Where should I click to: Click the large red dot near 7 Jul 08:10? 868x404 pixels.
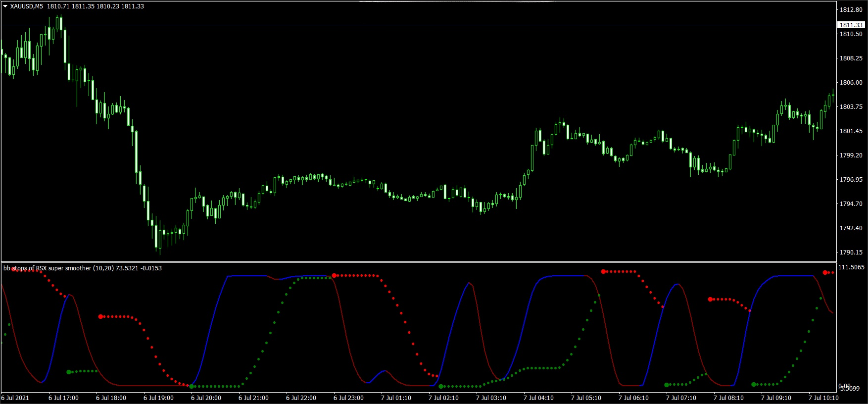coord(710,299)
